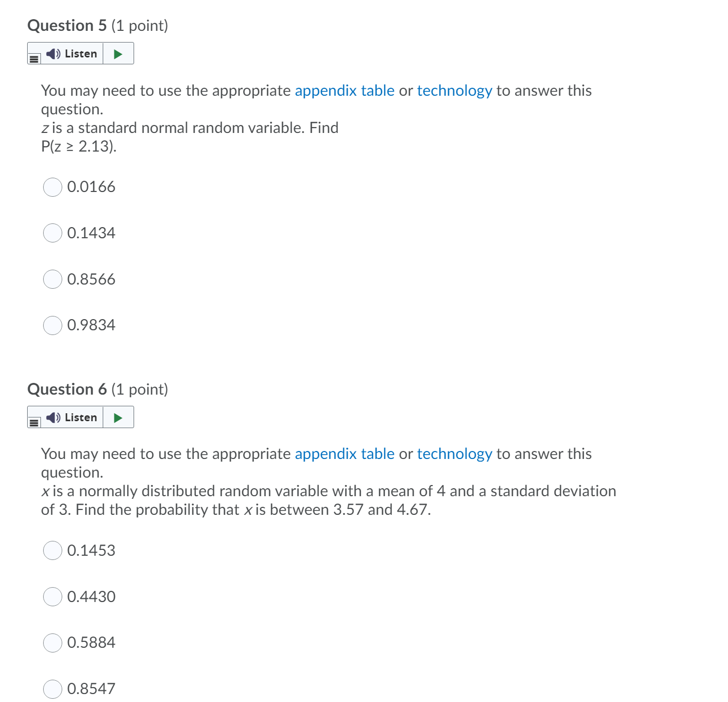Screen dimensions: 728x702
Task: Mark answer 0.8547 for Question 6
Action: click(x=52, y=689)
